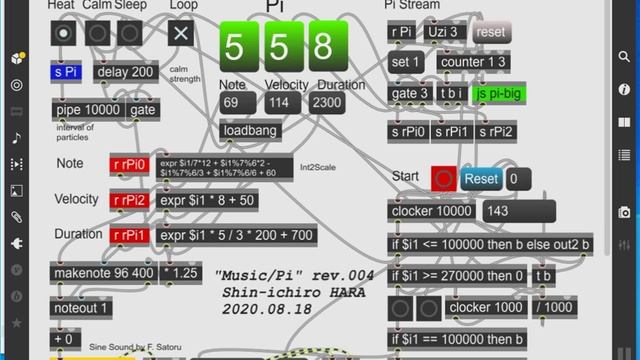Click the first green Pi digit display
Viewport: 640px width, 360px height.
tap(239, 47)
